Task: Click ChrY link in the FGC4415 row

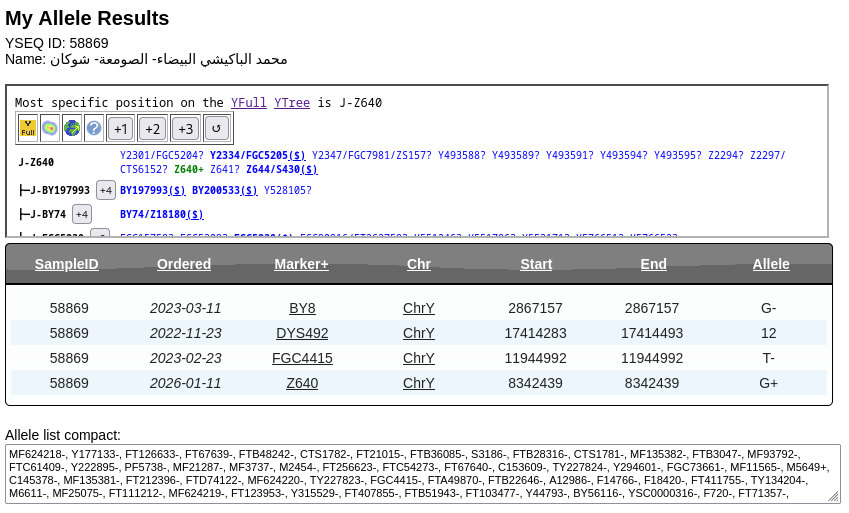Action: click(419, 358)
